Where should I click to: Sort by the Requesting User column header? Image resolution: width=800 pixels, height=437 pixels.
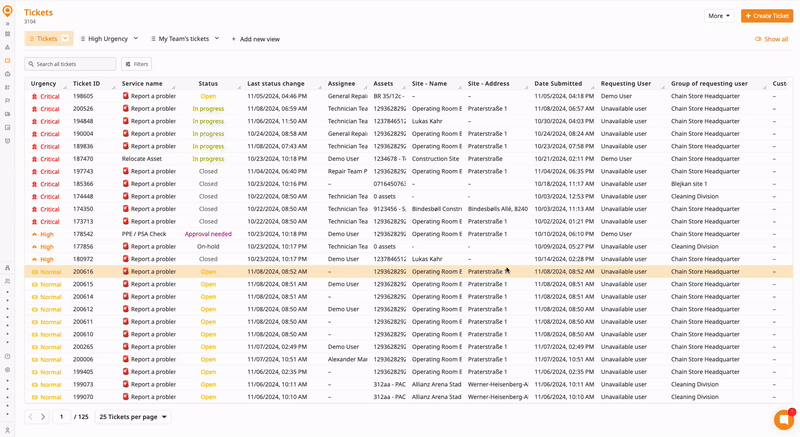click(x=626, y=84)
